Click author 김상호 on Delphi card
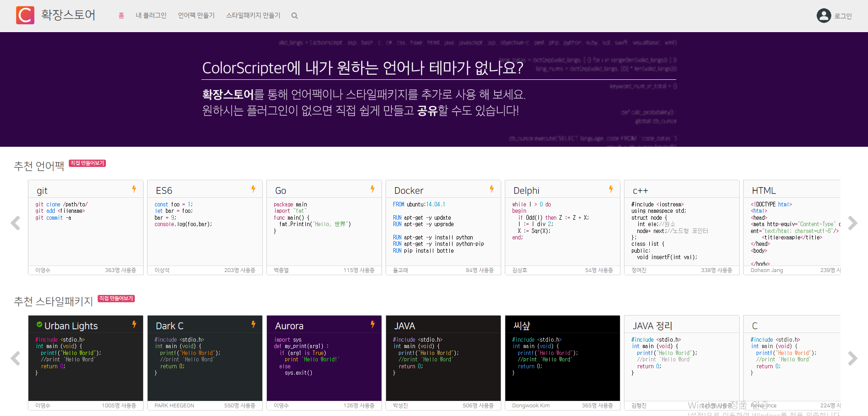Screen dimensions: 868x416 [x=520, y=270]
